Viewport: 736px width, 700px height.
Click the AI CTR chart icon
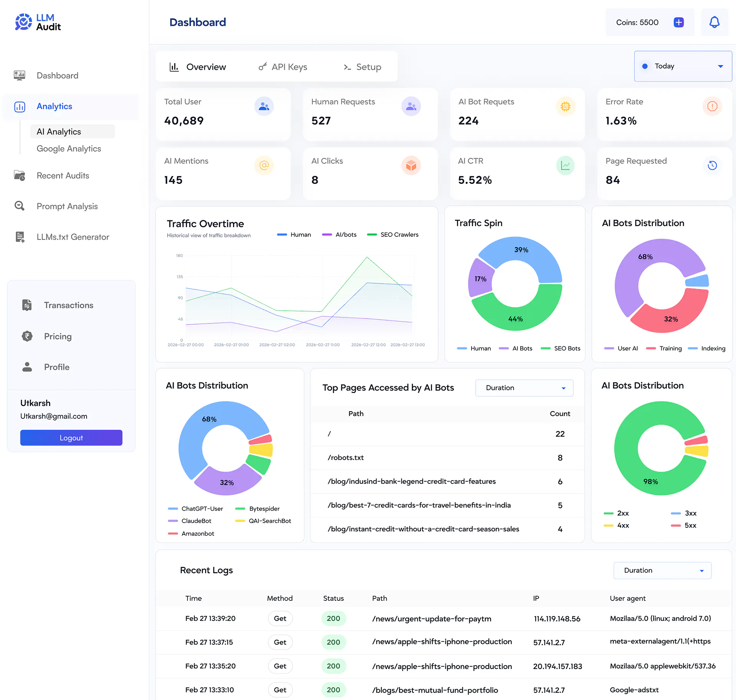[565, 166]
